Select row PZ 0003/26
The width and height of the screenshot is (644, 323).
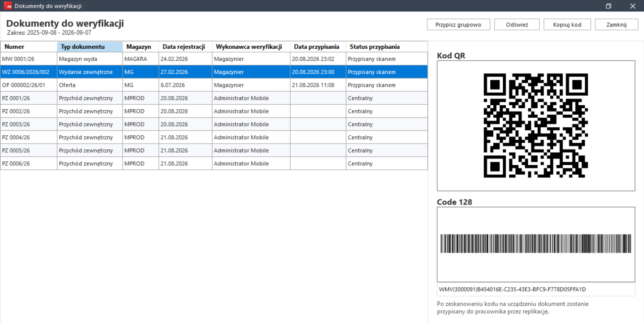pyautogui.click(x=214, y=124)
